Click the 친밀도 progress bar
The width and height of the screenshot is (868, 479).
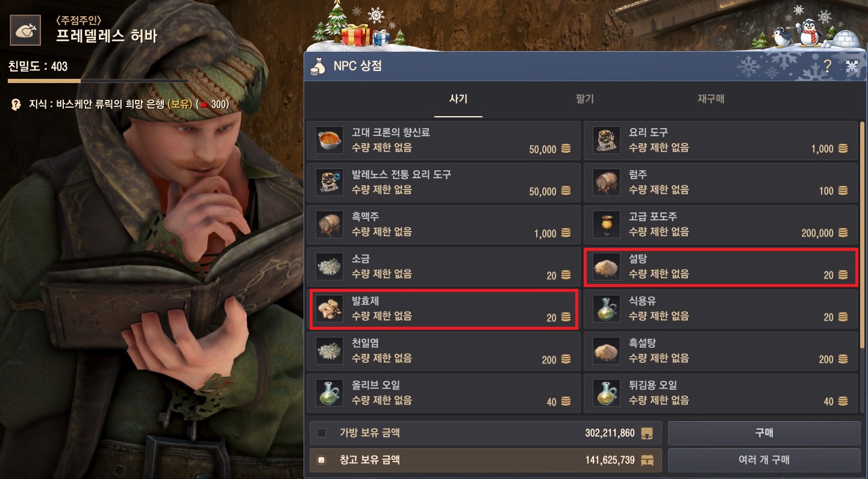click(x=98, y=81)
